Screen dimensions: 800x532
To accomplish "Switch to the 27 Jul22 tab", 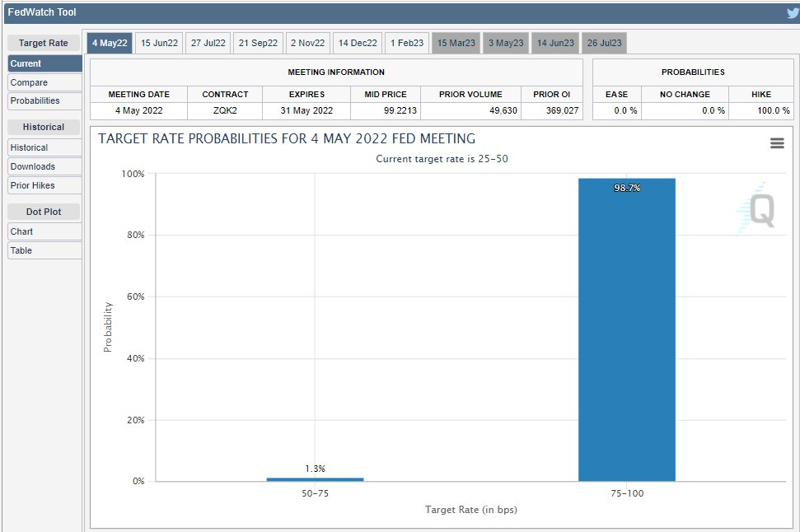I will click(x=208, y=43).
